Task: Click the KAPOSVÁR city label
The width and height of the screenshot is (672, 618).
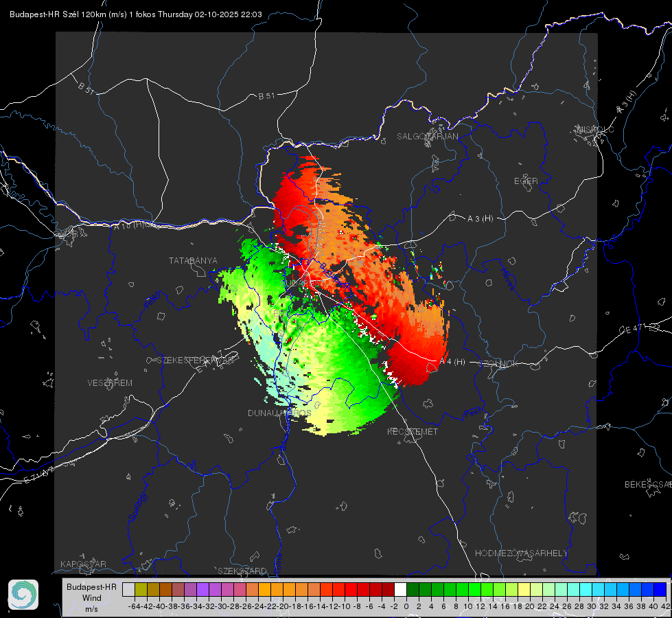Action: (83, 564)
